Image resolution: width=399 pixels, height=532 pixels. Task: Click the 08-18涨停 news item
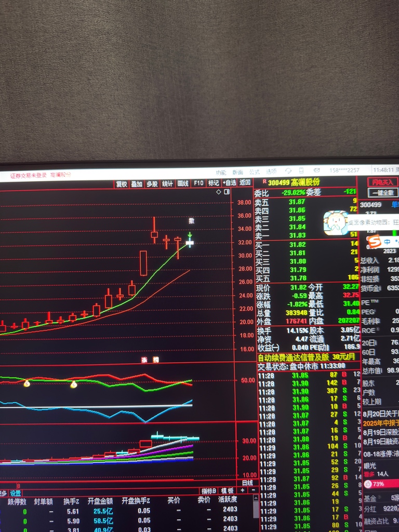[x=381, y=454]
